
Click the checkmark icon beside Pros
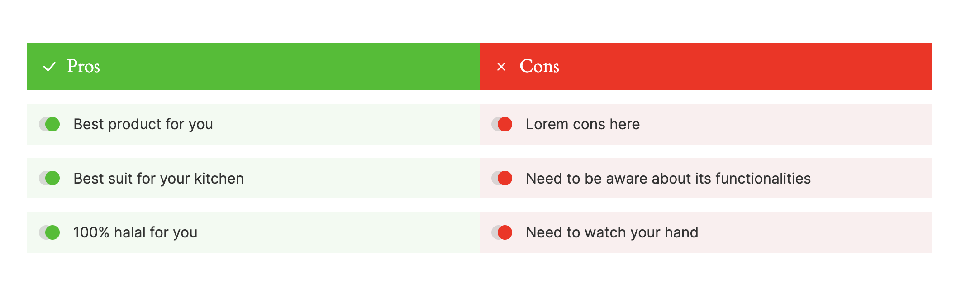tap(49, 67)
